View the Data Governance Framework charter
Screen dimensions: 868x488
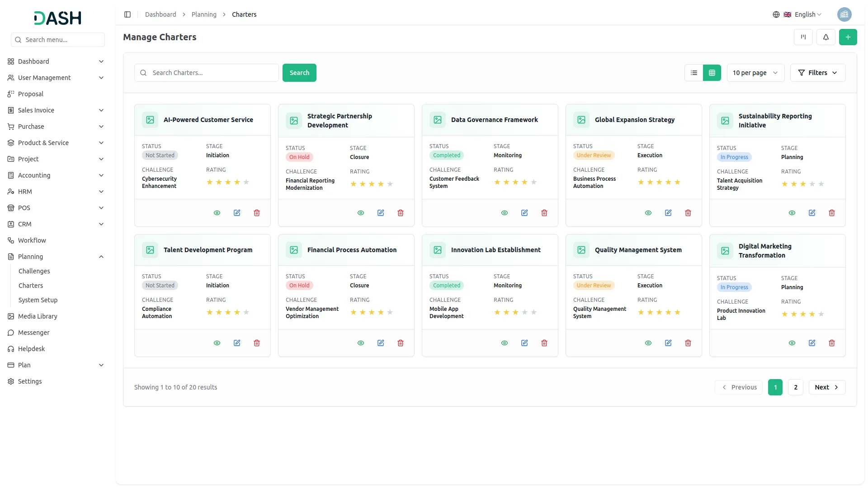coord(505,213)
